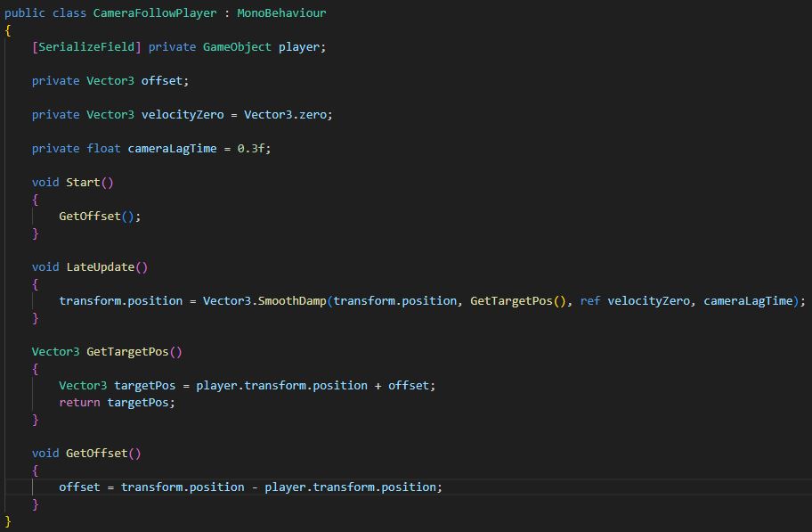Click the ref keyword

[590, 301]
